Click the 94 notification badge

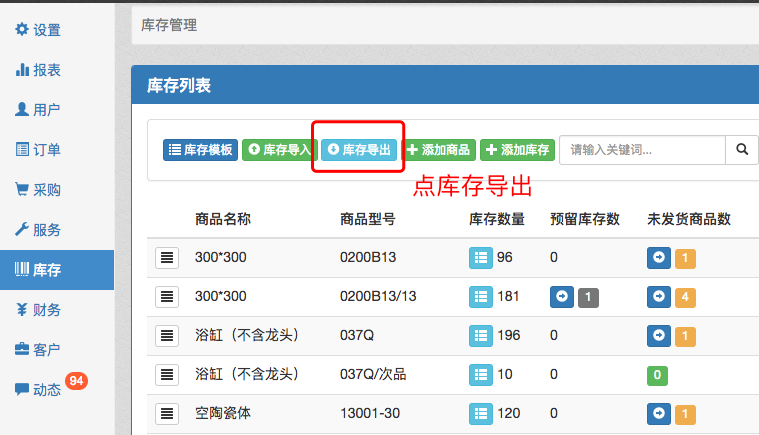coord(76,381)
